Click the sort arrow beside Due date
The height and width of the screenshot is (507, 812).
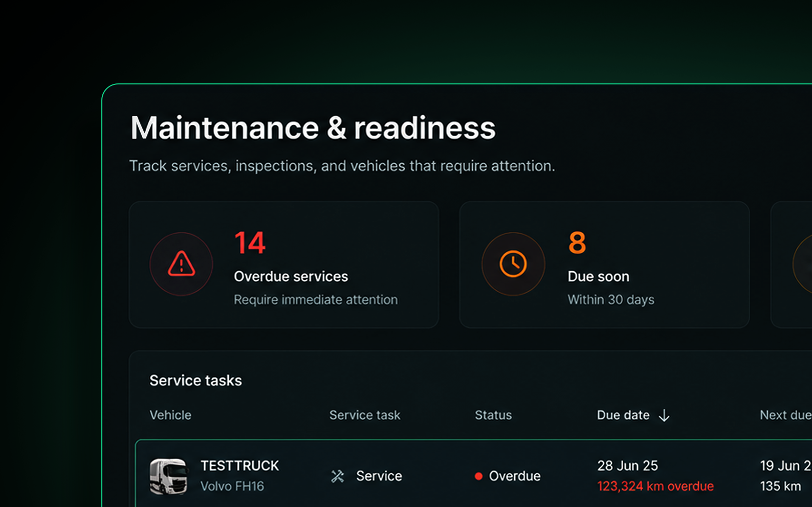664,415
